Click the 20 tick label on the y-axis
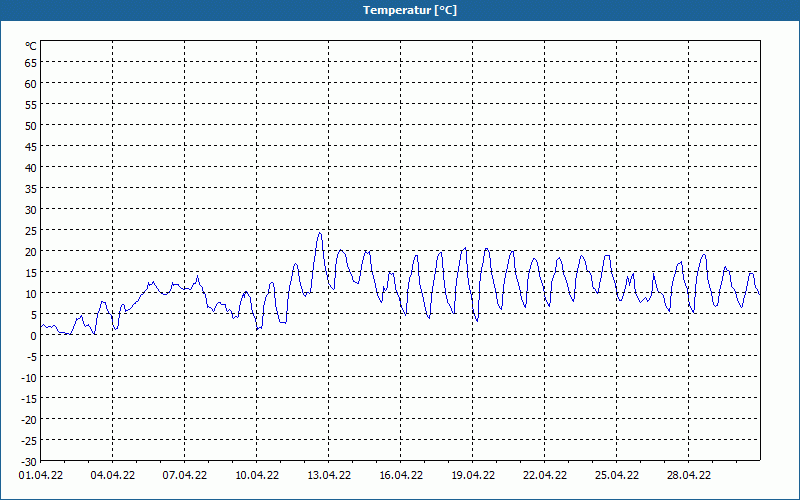800x500 pixels. (x=30, y=251)
